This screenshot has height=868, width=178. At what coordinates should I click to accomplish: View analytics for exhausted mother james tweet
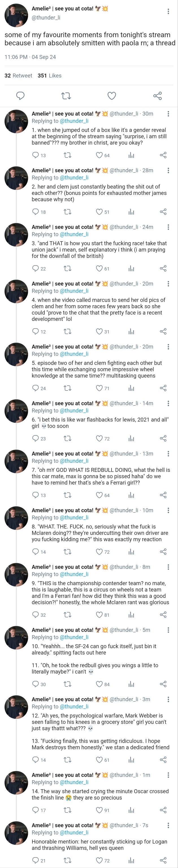tap(131, 212)
